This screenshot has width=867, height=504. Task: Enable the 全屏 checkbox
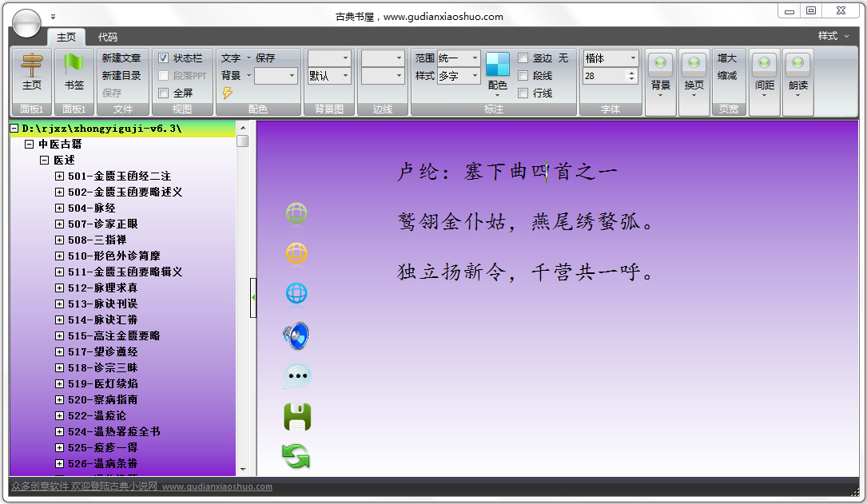tap(163, 93)
